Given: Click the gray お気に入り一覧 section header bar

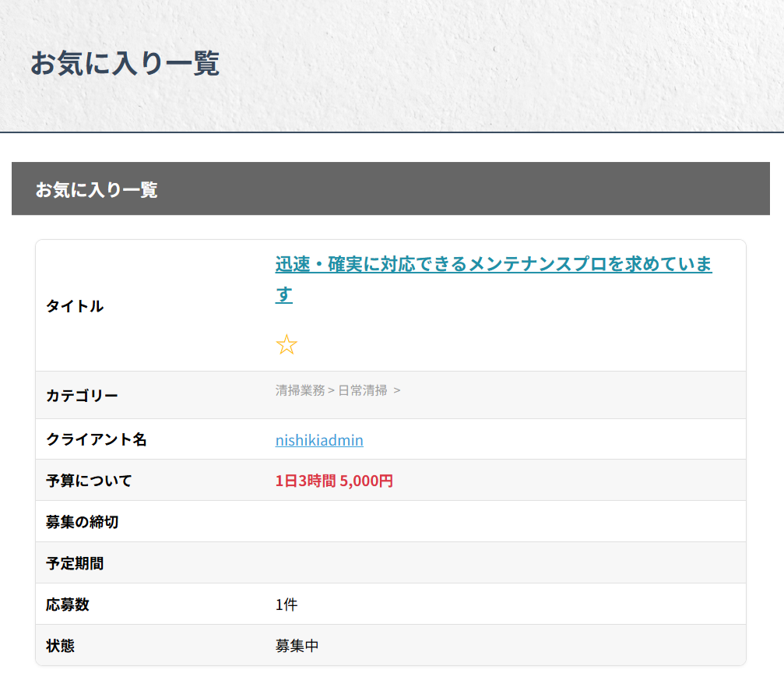Looking at the screenshot, I should coord(390,189).
